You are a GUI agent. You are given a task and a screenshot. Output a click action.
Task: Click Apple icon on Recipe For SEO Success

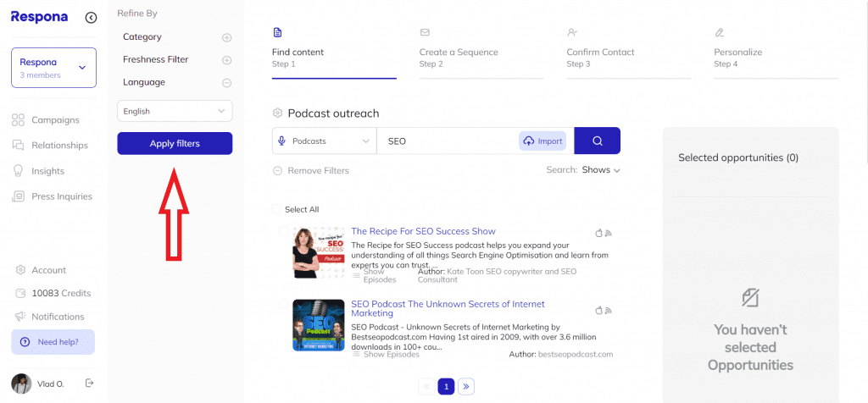pyautogui.click(x=598, y=234)
